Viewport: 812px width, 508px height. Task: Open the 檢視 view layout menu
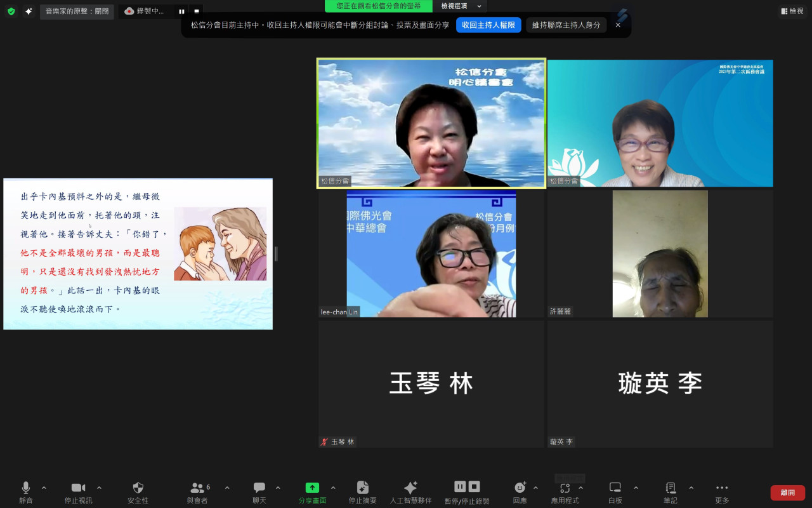(x=792, y=11)
